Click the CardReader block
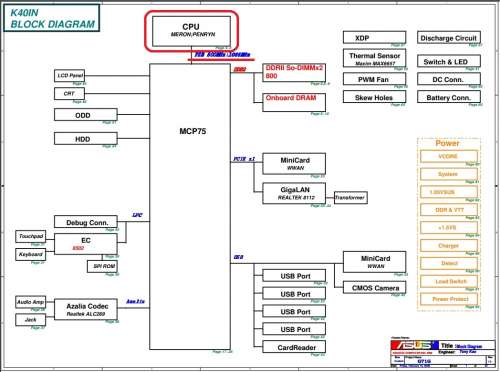500x372 pixels. pyautogui.click(x=294, y=347)
